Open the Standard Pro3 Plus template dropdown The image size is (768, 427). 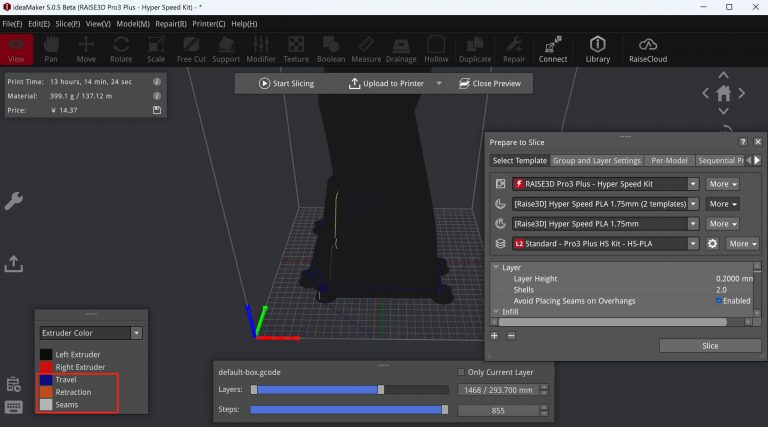(693, 243)
